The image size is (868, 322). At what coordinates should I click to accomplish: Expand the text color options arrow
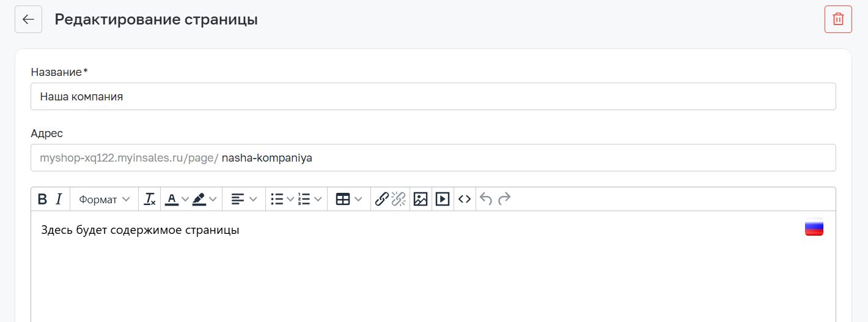tap(185, 199)
